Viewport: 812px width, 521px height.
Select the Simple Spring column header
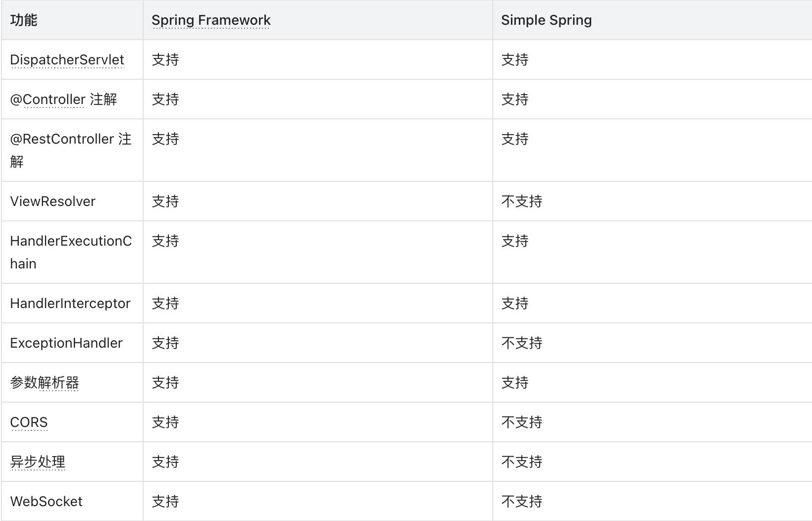(x=546, y=20)
